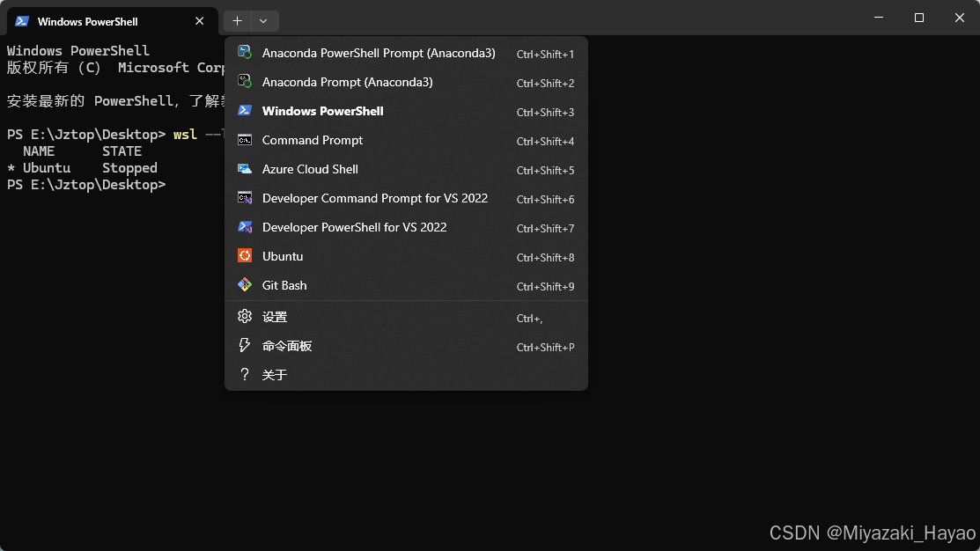The width and height of the screenshot is (980, 551).
Task: Click the orange Ubuntu profile icon
Action: coord(245,256)
